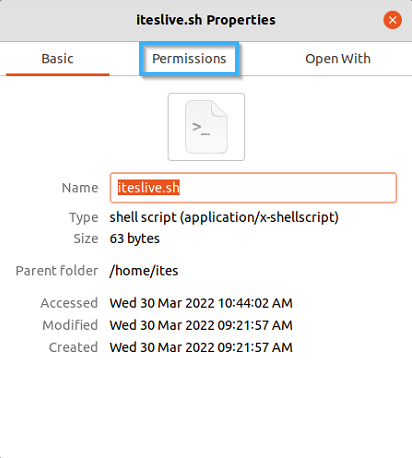Click the Name field label
412x458 pixels.
pyautogui.click(x=80, y=188)
